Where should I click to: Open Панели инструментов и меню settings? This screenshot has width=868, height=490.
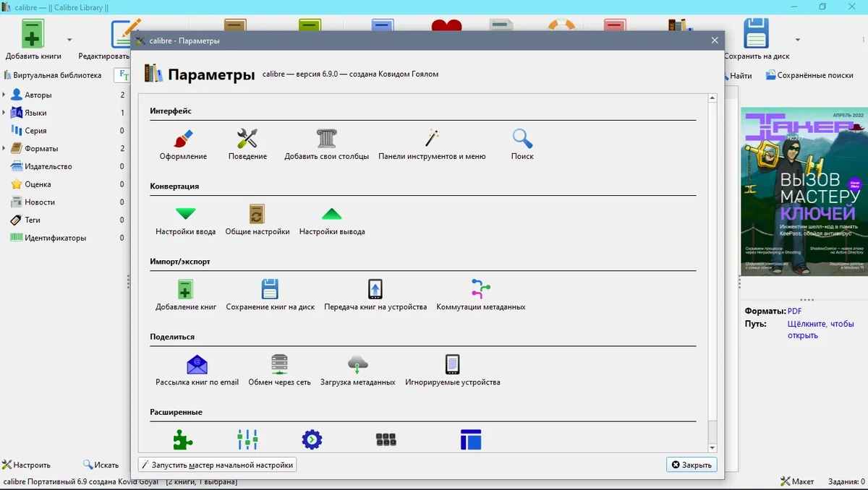[432, 145]
